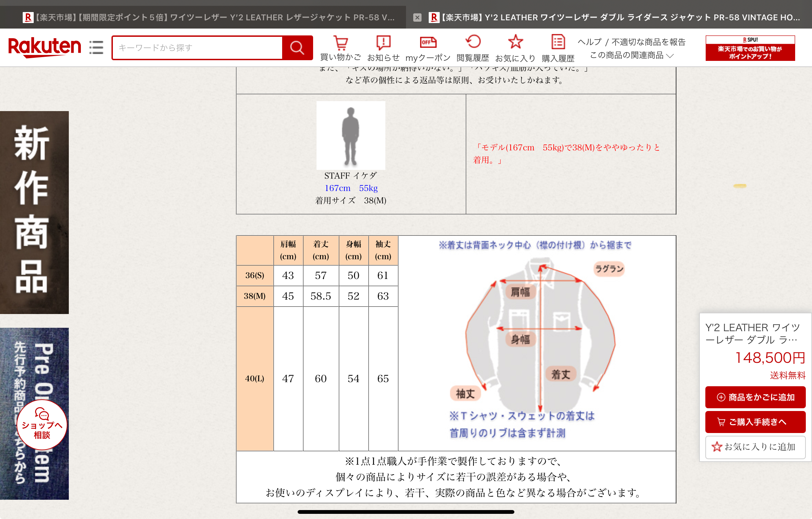Click the ヘルプ link
Viewport: 812px width, 519px height.
[590, 42]
